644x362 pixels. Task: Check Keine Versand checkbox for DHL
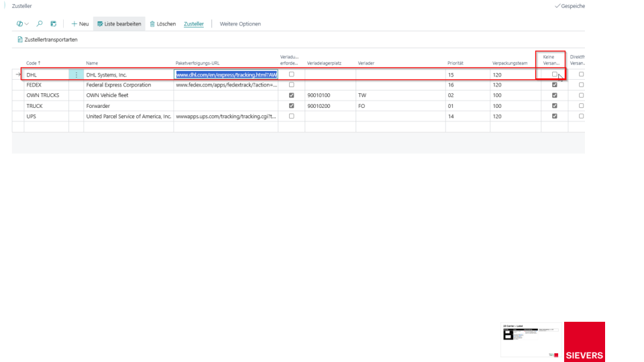point(555,74)
